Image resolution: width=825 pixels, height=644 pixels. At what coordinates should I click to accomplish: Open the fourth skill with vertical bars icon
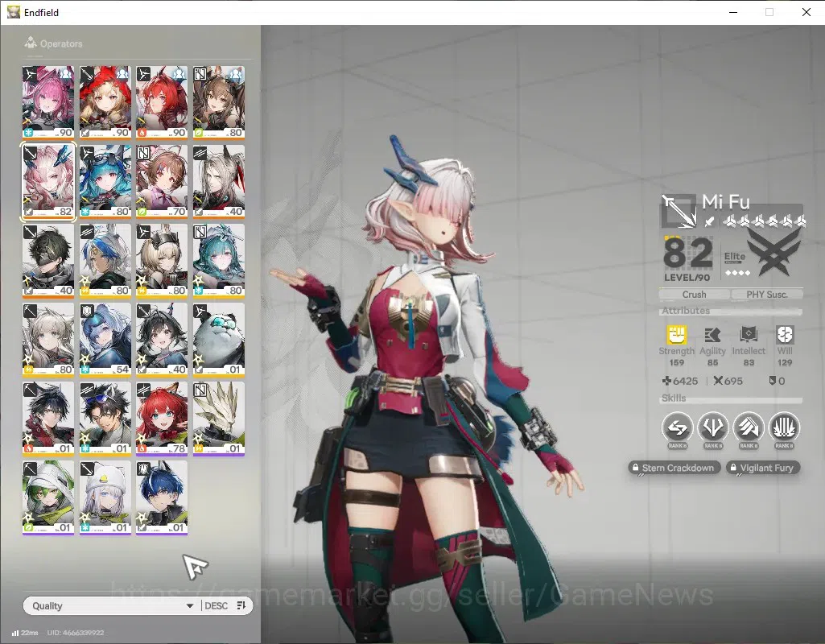pos(784,427)
